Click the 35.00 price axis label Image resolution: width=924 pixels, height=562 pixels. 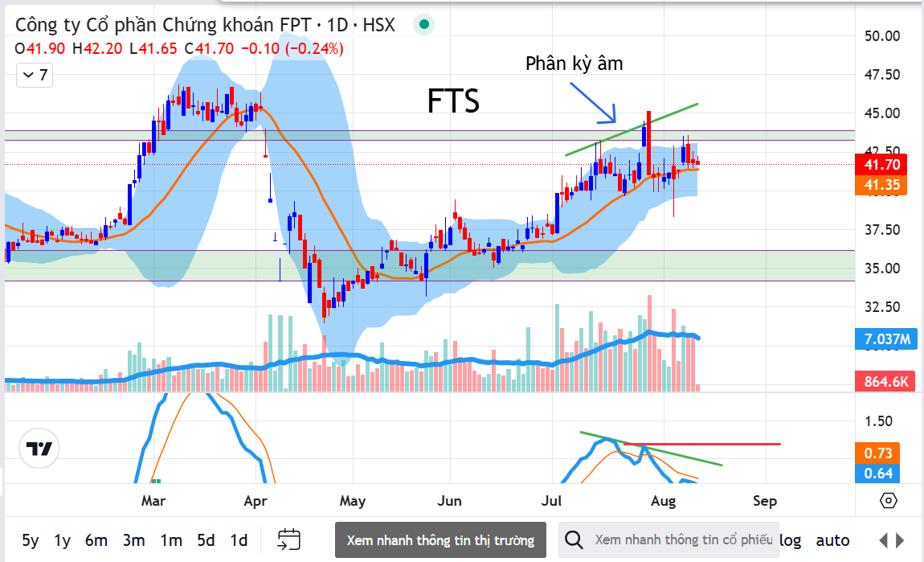[882, 269]
